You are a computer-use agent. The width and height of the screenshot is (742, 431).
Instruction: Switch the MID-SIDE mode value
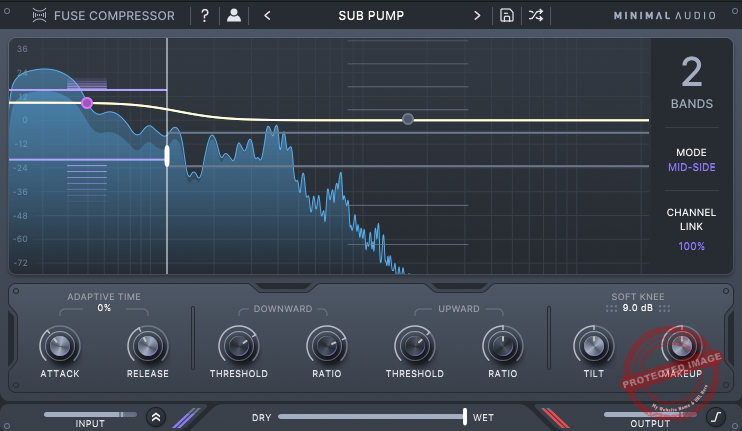pos(691,167)
